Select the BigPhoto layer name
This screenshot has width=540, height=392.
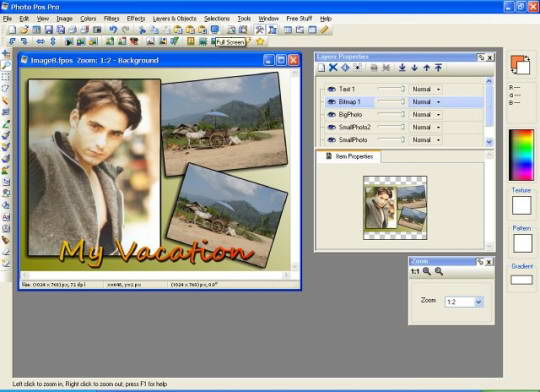(x=350, y=114)
